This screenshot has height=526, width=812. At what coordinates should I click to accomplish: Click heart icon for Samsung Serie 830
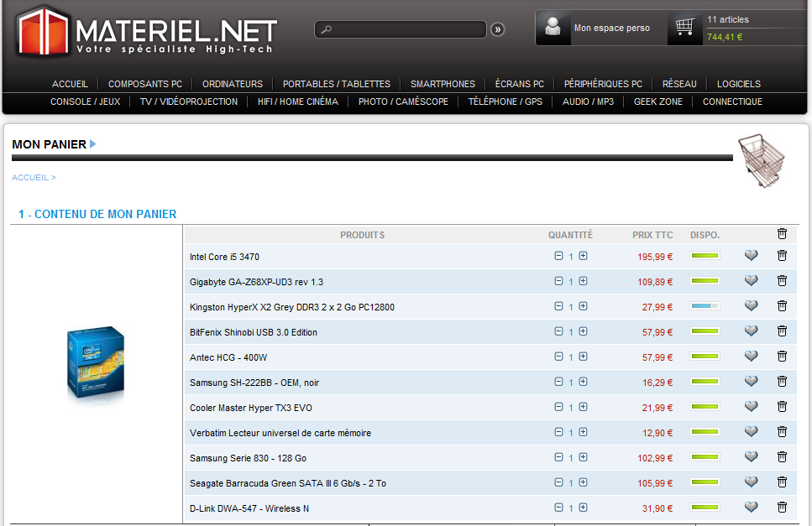[751, 457]
